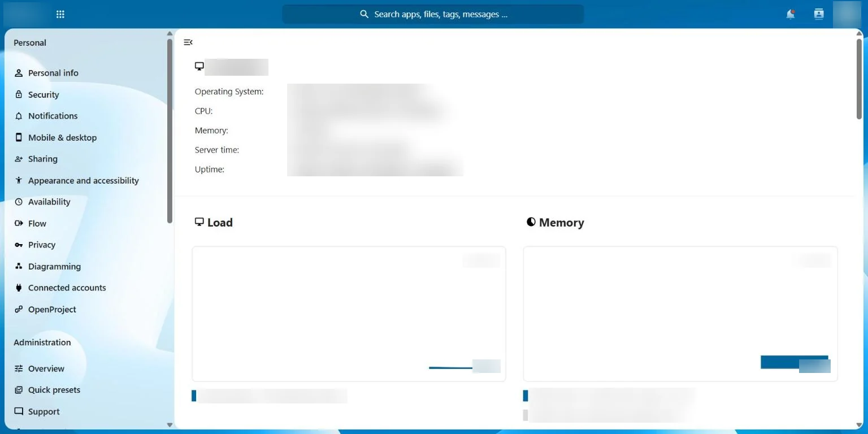
Task: Click the computer icon beside server name
Action: pos(199,66)
